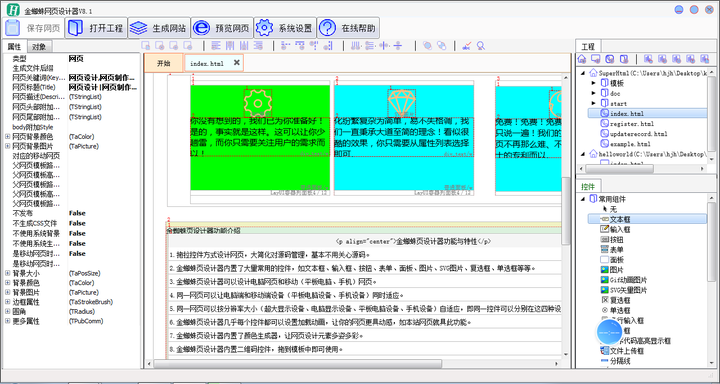Click the align-right edges toolbar icon
The height and width of the screenshot is (384, 720).
click(258, 45)
